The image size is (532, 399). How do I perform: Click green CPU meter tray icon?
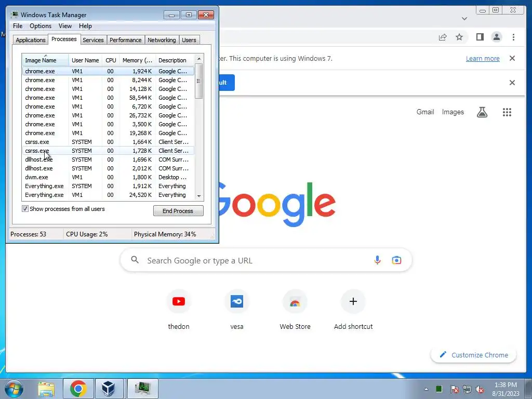pos(439,389)
